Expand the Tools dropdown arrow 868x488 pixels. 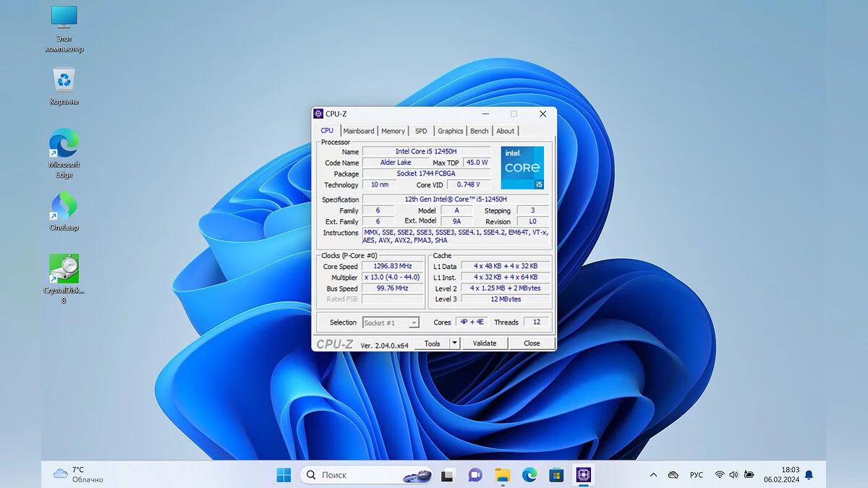[454, 343]
